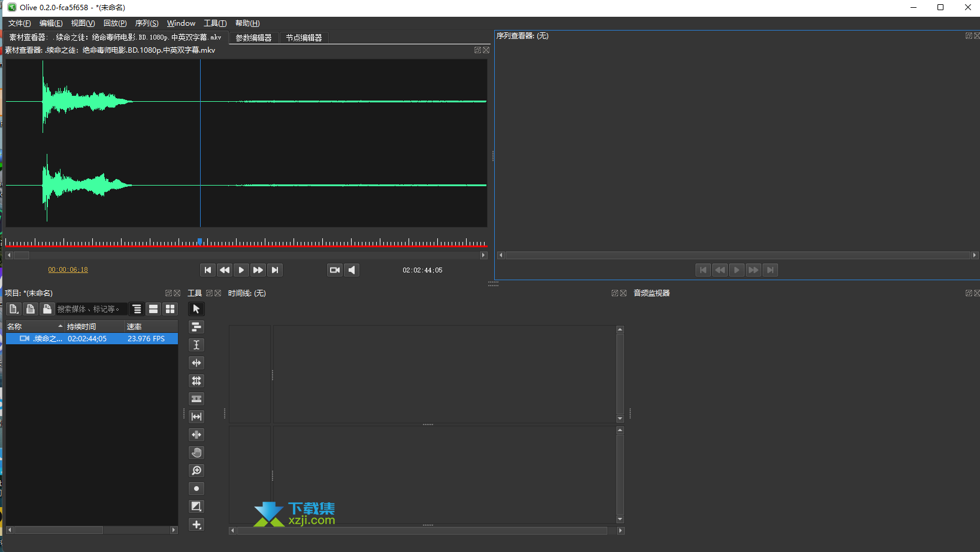Go to start in the footage viewer
This screenshot has width=980, height=552.
[x=207, y=270]
